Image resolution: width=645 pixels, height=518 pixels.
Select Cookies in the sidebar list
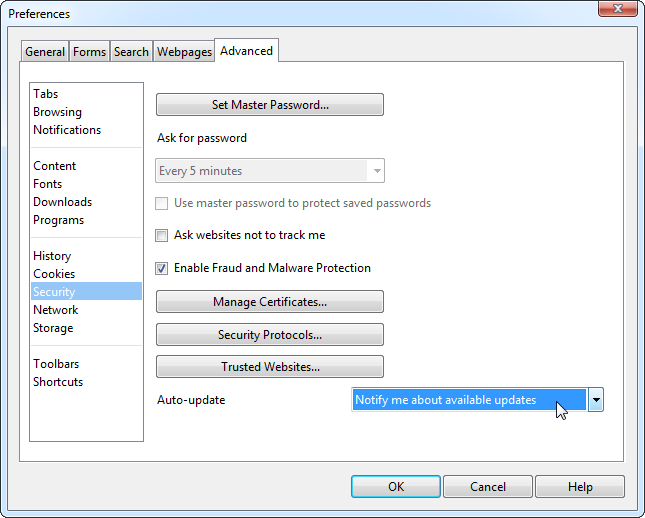54,274
